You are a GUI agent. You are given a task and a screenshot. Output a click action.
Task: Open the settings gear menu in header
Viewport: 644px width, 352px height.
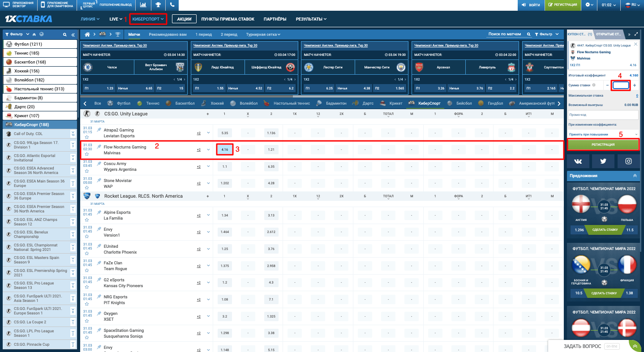click(x=589, y=5)
